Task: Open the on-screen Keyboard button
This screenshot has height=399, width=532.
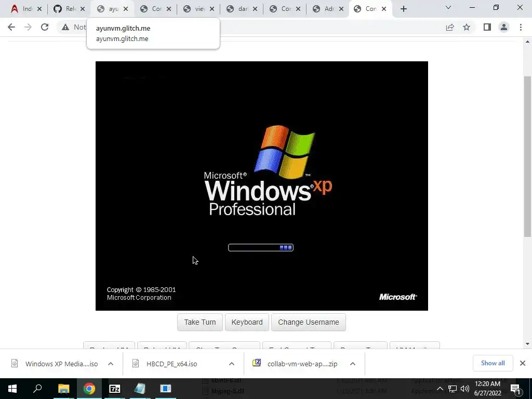Action: tap(247, 322)
